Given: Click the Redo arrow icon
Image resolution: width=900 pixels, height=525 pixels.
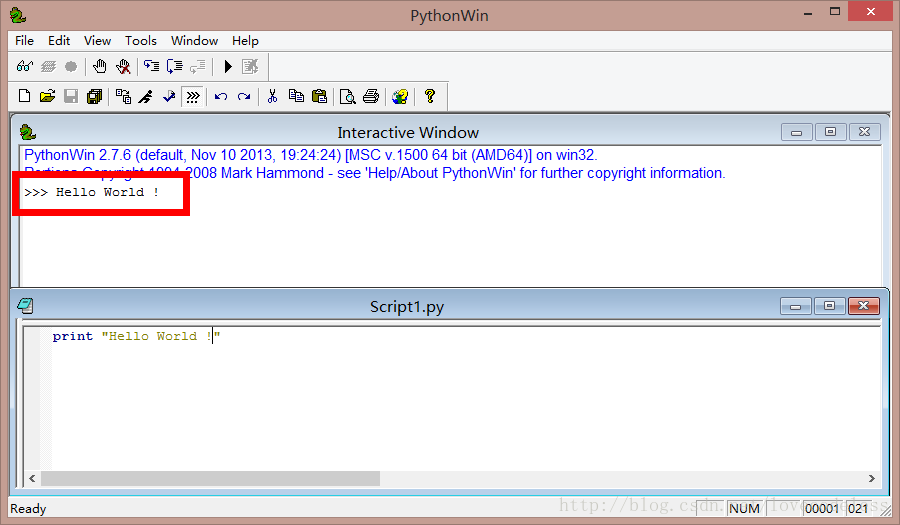Looking at the screenshot, I should click(244, 96).
